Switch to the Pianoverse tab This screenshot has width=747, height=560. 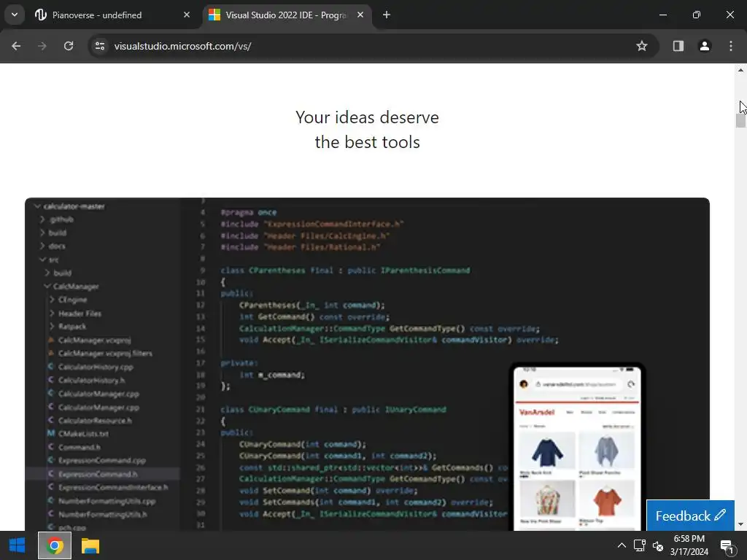click(112, 15)
